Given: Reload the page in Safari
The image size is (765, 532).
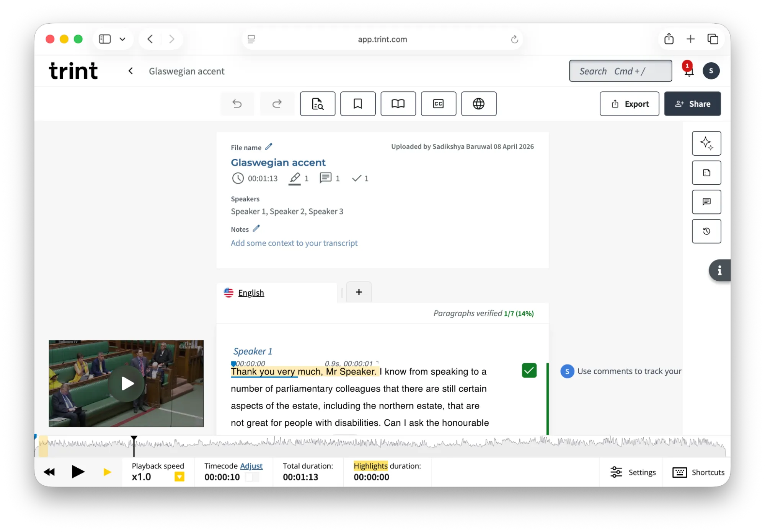Looking at the screenshot, I should [514, 39].
